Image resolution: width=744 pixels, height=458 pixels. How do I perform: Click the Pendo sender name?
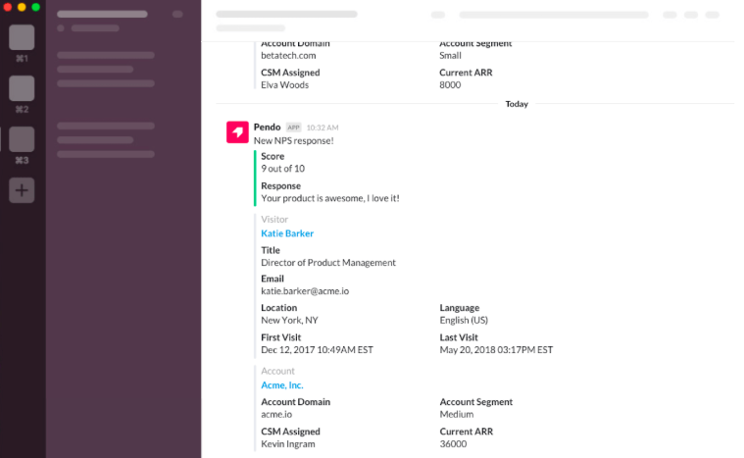point(267,127)
